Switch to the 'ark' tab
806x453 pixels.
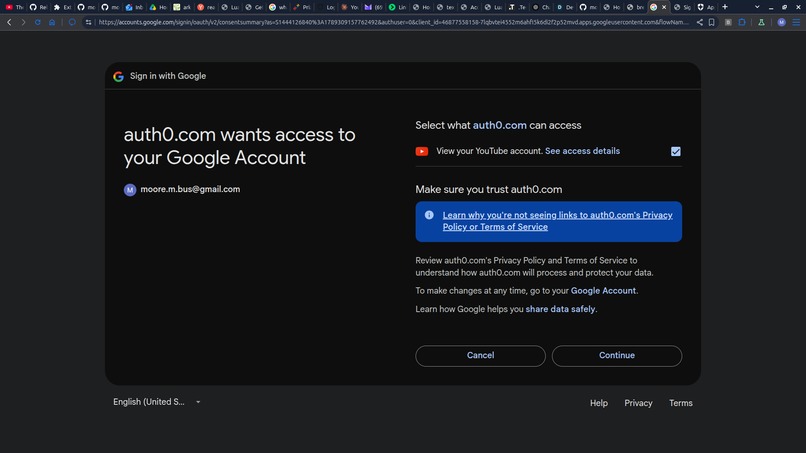coord(182,7)
